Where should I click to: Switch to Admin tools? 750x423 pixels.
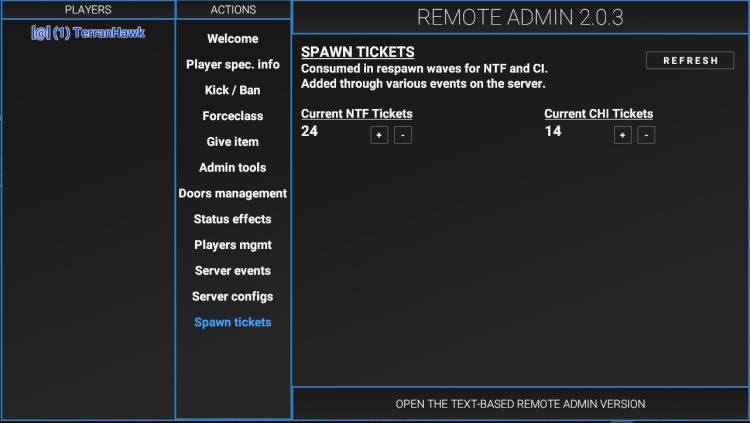(x=233, y=168)
